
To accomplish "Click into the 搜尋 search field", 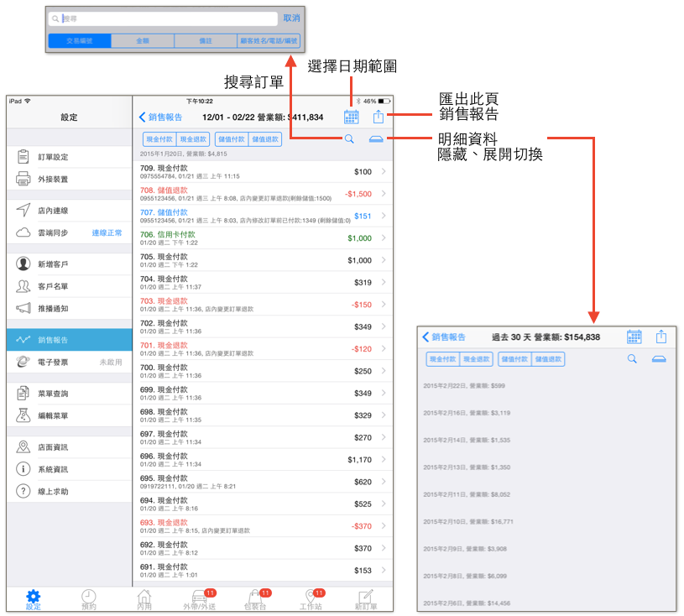I will [x=163, y=18].
